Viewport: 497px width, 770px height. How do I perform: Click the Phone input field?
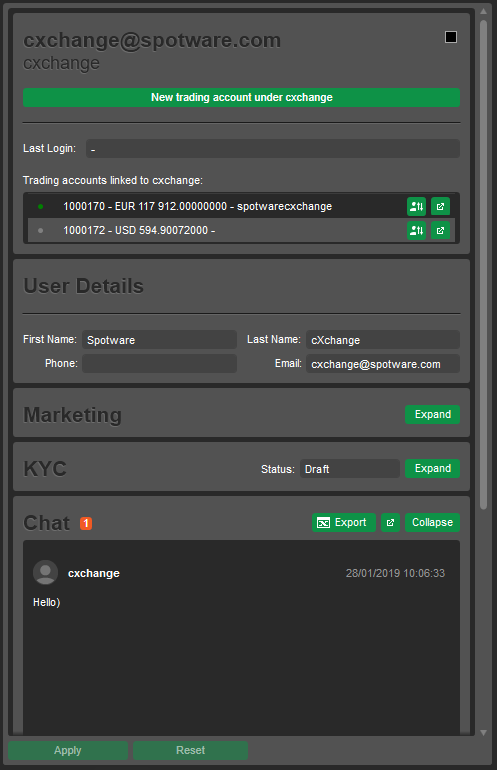click(x=160, y=364)
